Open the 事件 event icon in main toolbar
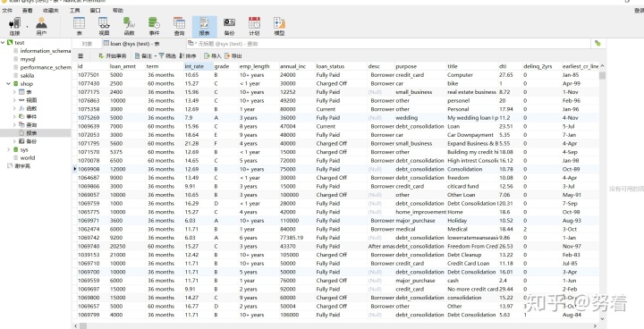 (154, 26)
